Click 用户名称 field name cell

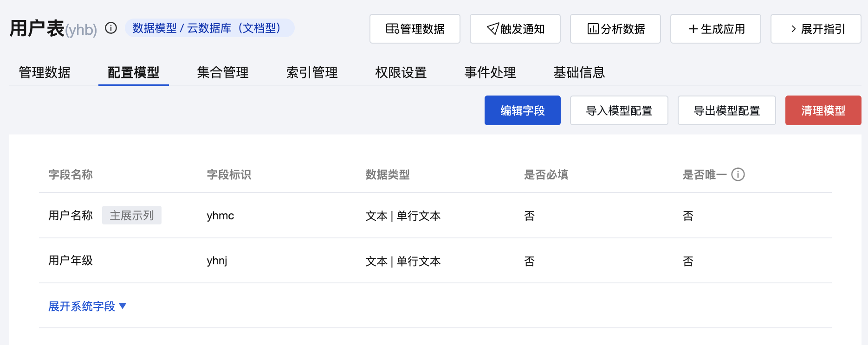71,215
